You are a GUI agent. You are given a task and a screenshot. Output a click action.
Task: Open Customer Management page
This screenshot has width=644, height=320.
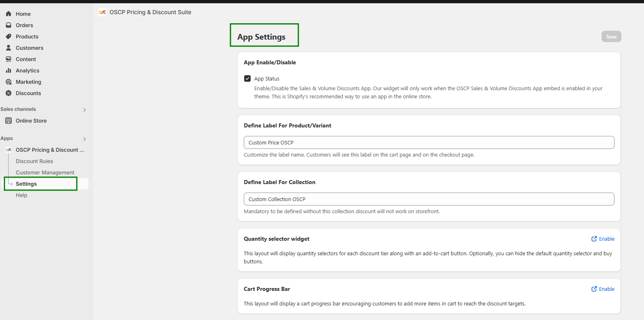point(45,172)
